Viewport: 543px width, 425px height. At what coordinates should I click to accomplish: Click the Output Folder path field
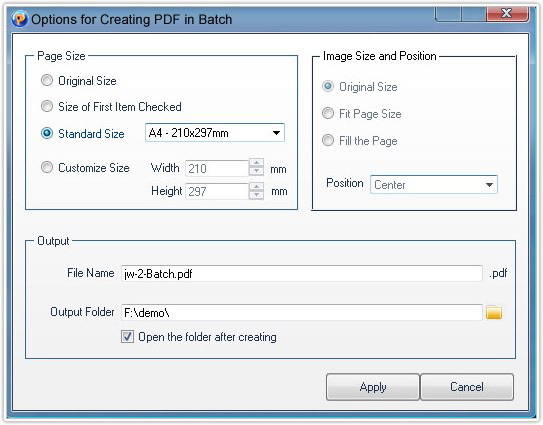pyautogui.click(x=302, y=312)
